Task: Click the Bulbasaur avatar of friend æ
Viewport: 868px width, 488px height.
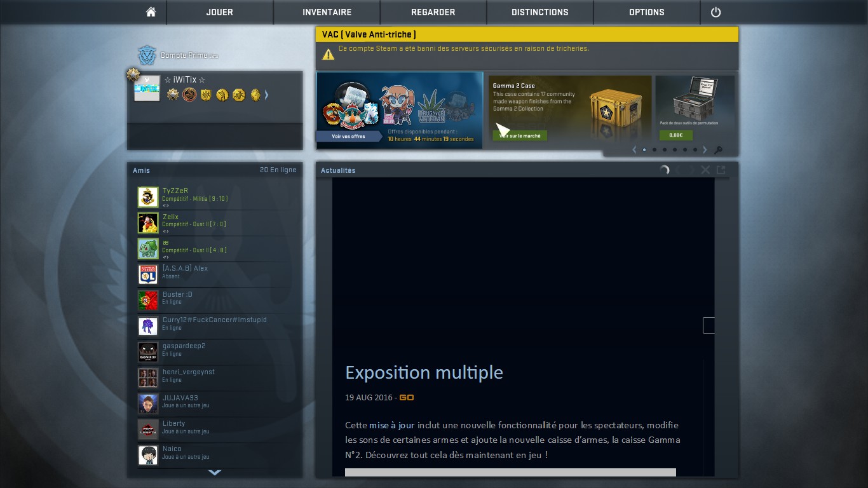Action: click(148, 248)
